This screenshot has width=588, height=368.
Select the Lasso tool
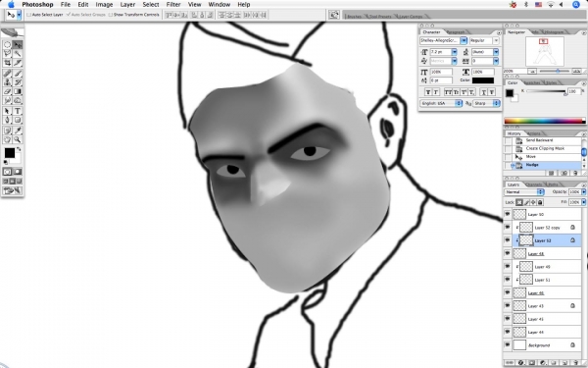(x=7, y=54)
